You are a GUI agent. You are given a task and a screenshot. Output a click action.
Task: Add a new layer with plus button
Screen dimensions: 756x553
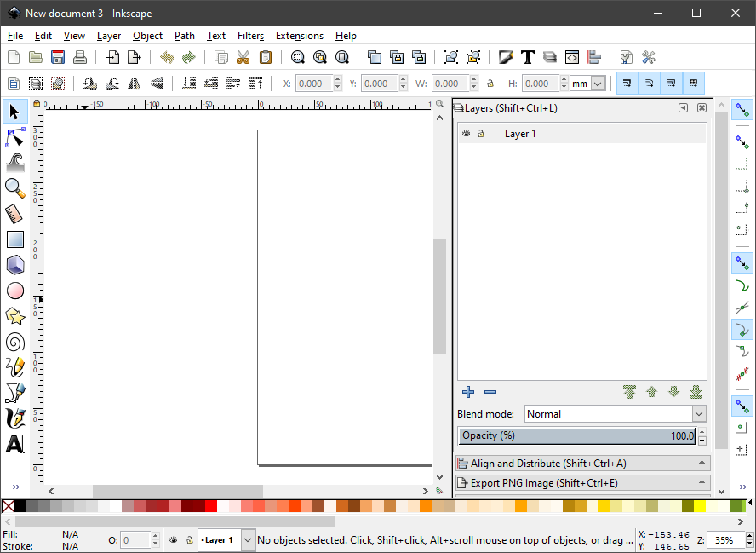coord(468,392)
